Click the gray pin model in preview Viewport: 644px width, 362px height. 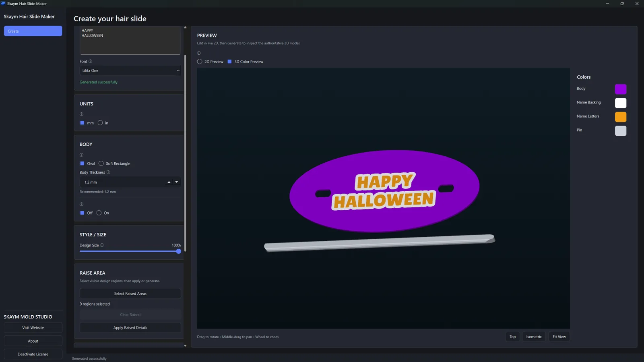[379, 242]
